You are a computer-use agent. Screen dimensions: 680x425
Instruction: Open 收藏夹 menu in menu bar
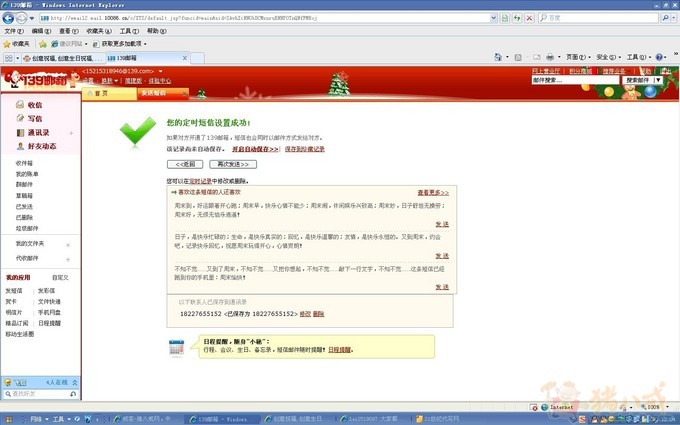(99, 31)
